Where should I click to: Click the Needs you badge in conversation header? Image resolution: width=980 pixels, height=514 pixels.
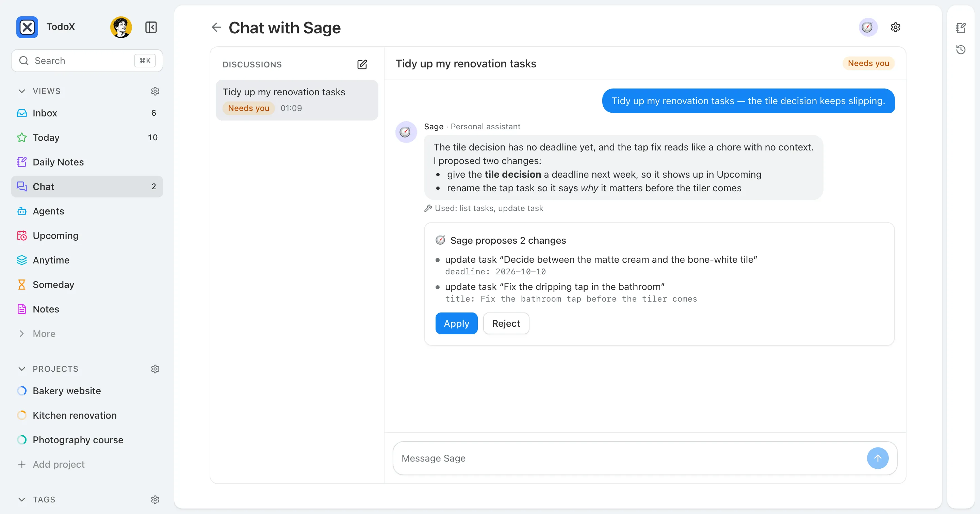[868, 64]
